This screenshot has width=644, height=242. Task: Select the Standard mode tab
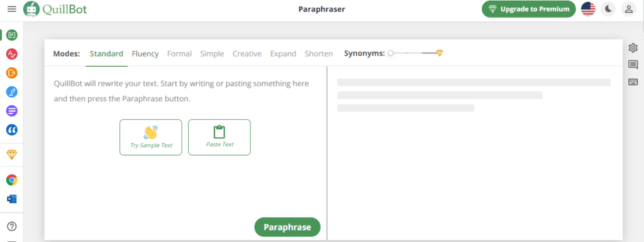pos(106,54)
